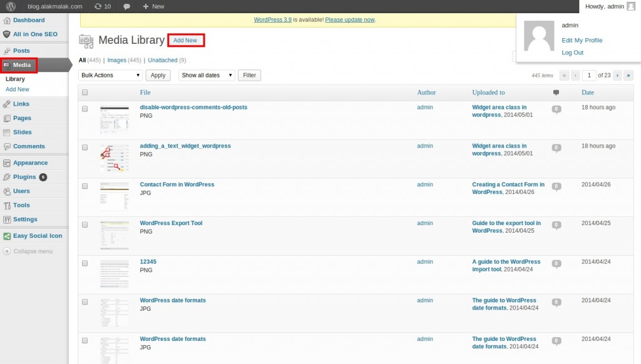Click comment bubble for WordPress Export Tool row
This screenshot has height=364, width=641.
[556, 225]
